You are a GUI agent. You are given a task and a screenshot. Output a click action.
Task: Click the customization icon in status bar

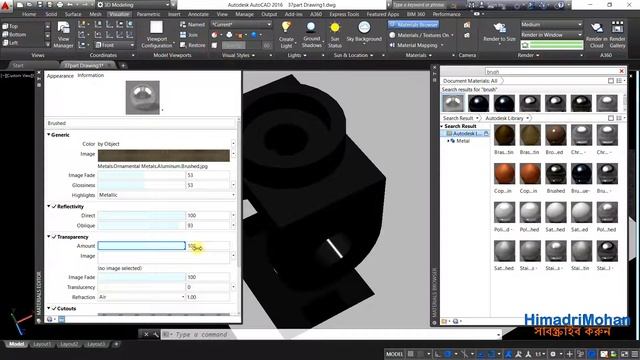[x=634, y=354]
